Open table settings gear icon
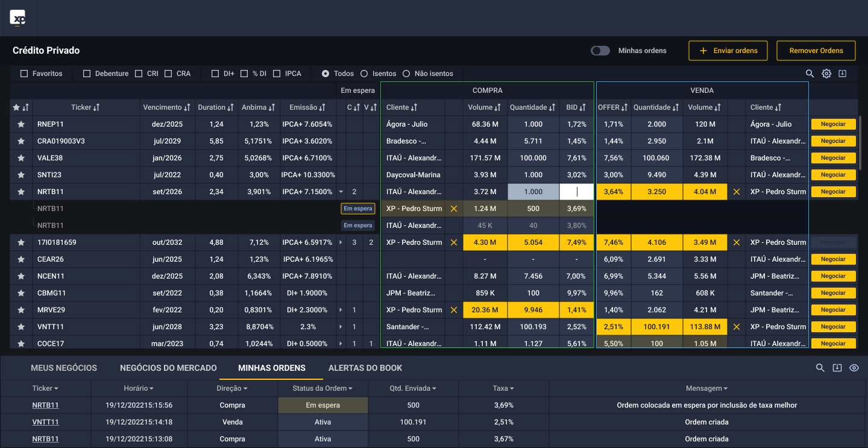 pyautogui.click(x=826, y=74)
